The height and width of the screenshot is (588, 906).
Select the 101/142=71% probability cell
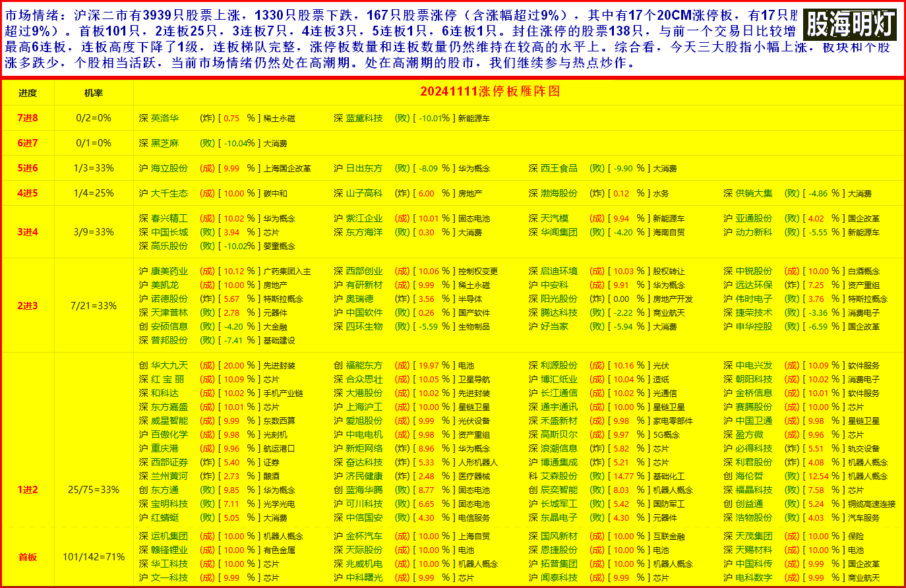(94, 557)
